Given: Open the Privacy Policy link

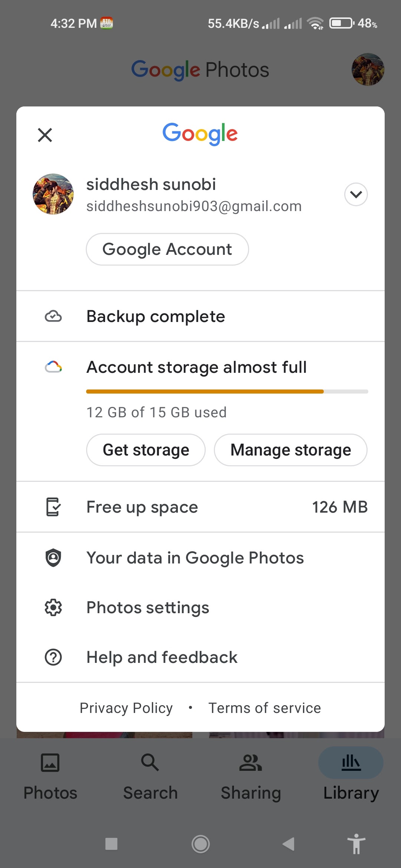Looking at the screenshot, I should pyautogui.click(x=126, y=708).
